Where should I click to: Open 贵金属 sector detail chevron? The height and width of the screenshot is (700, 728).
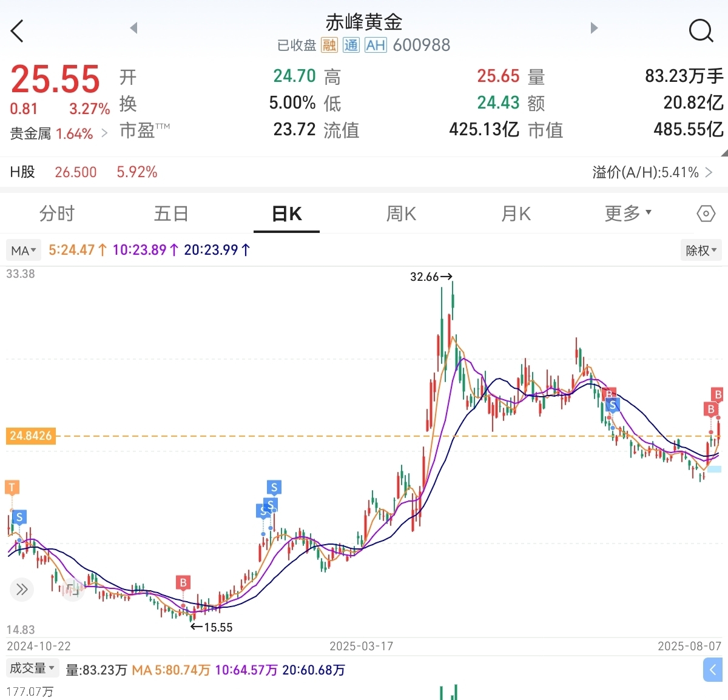[x=104, y=133]
